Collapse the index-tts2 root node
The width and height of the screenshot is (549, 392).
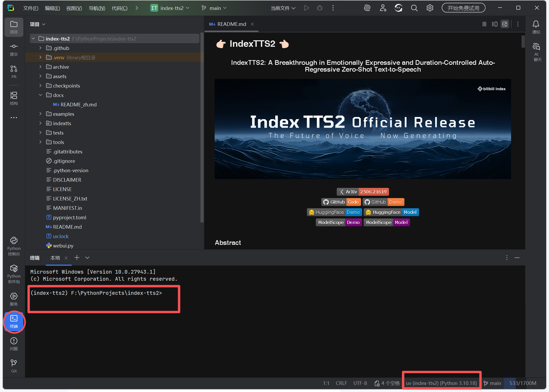(x=33, y=39)
